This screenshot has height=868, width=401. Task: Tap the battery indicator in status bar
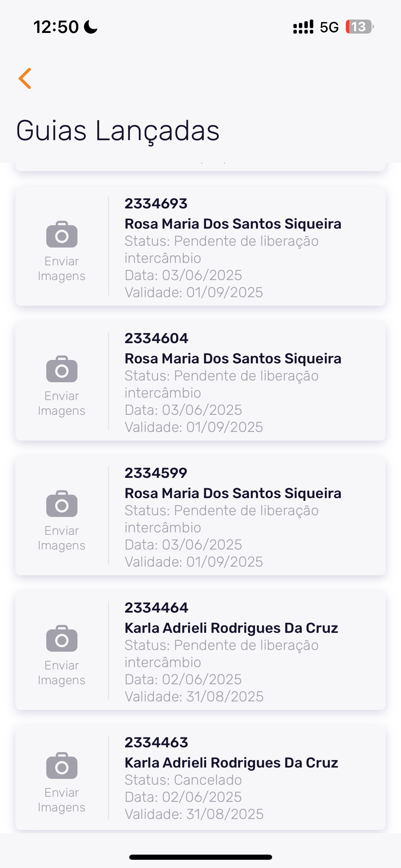pos(359,27)
